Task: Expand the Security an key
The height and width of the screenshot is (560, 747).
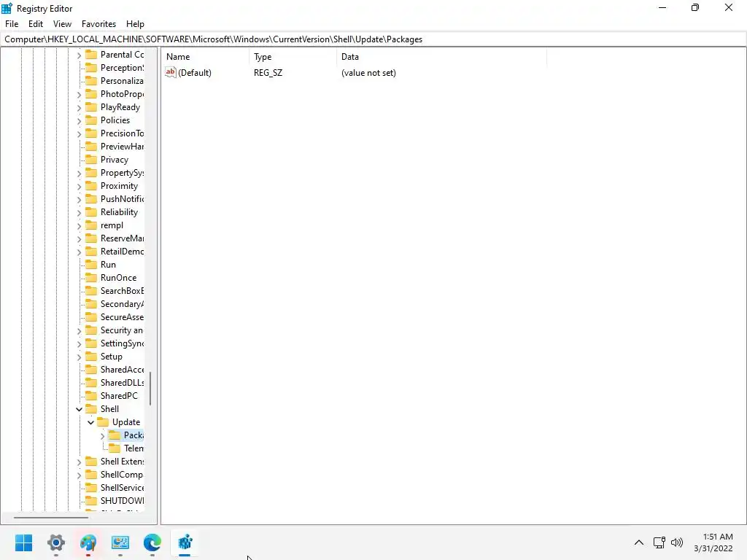Action: coord(79,331)
